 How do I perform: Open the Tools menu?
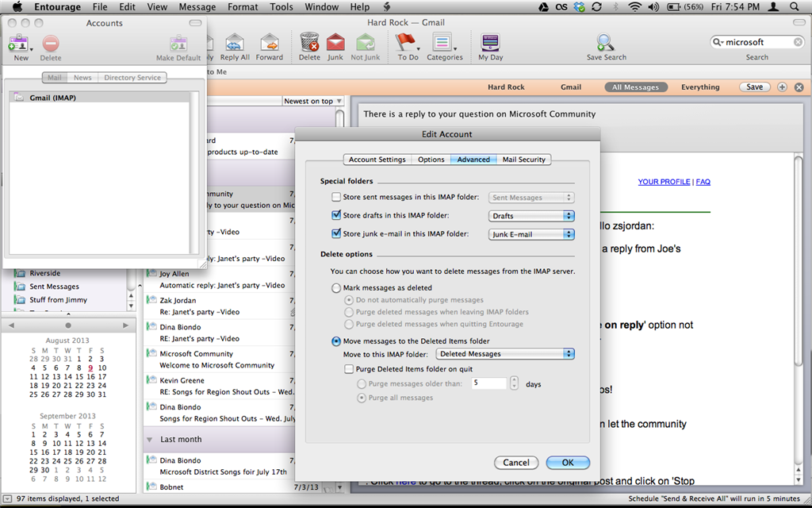tap(282, 6)
